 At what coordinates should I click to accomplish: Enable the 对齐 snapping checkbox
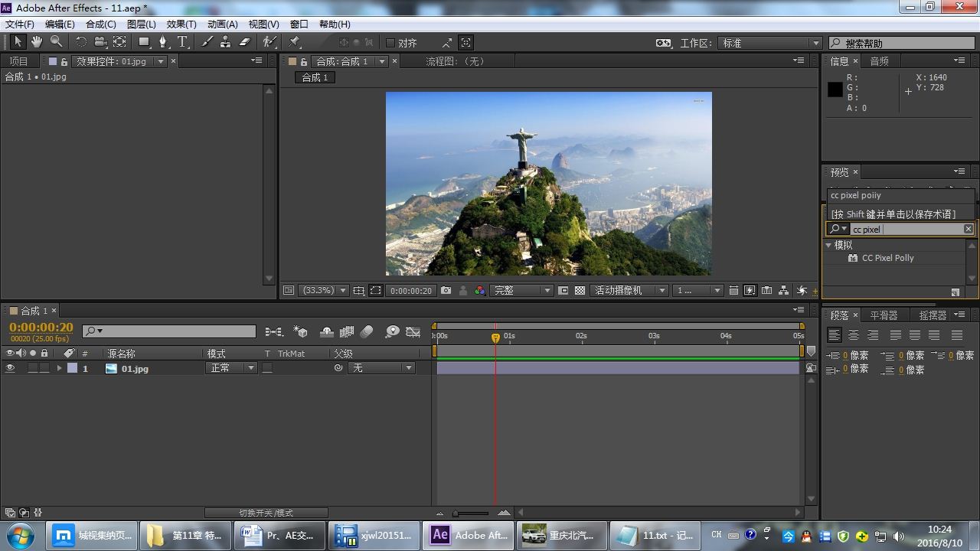pos(390,43)
